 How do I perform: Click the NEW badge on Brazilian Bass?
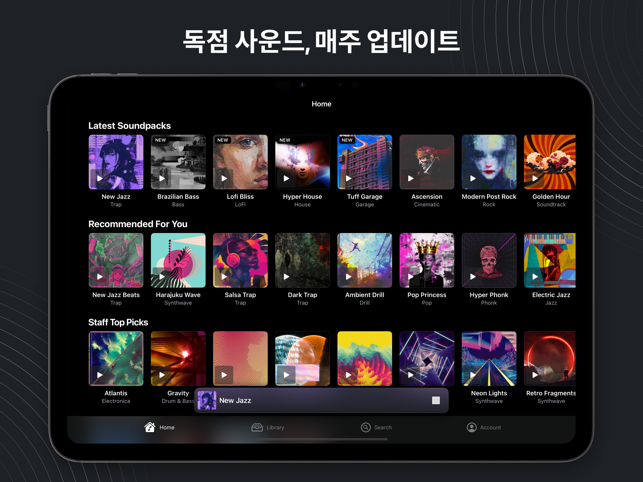pyautogui.click(x=160, y=140)
